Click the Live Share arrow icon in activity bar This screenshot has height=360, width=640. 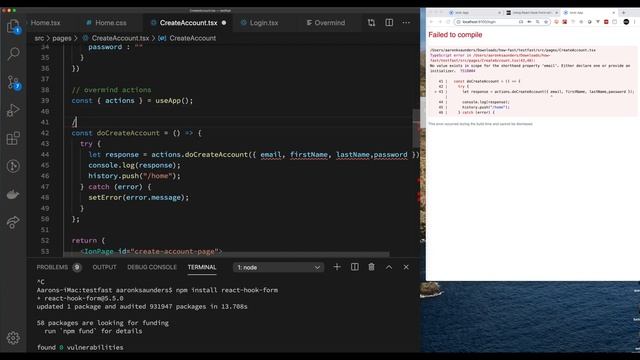point(13,222)
